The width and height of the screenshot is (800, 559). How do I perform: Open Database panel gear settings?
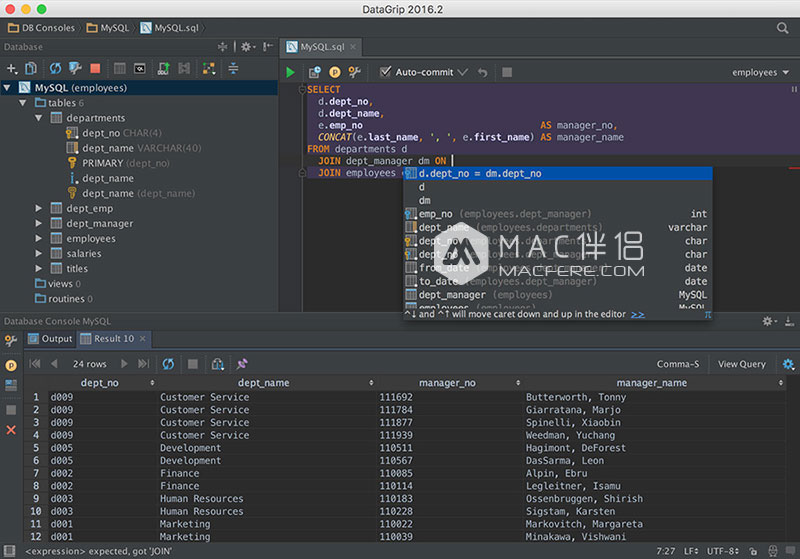(x=248, y=47)
